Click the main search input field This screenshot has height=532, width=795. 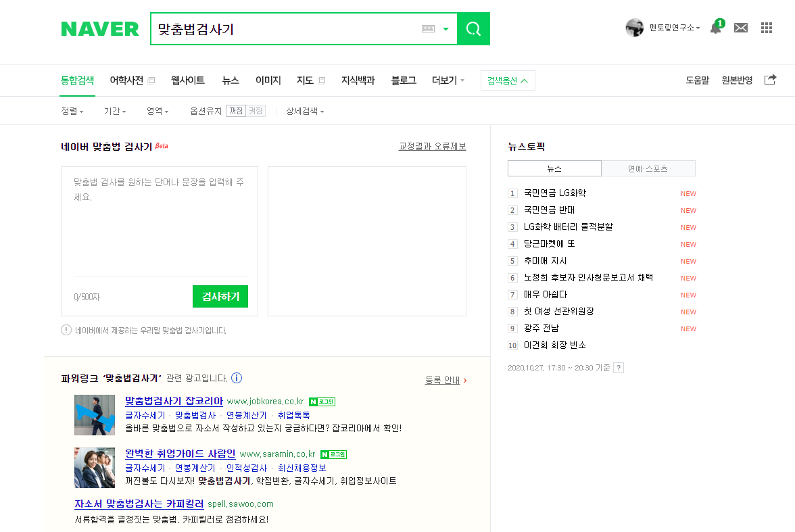click(x=287, y=29)
